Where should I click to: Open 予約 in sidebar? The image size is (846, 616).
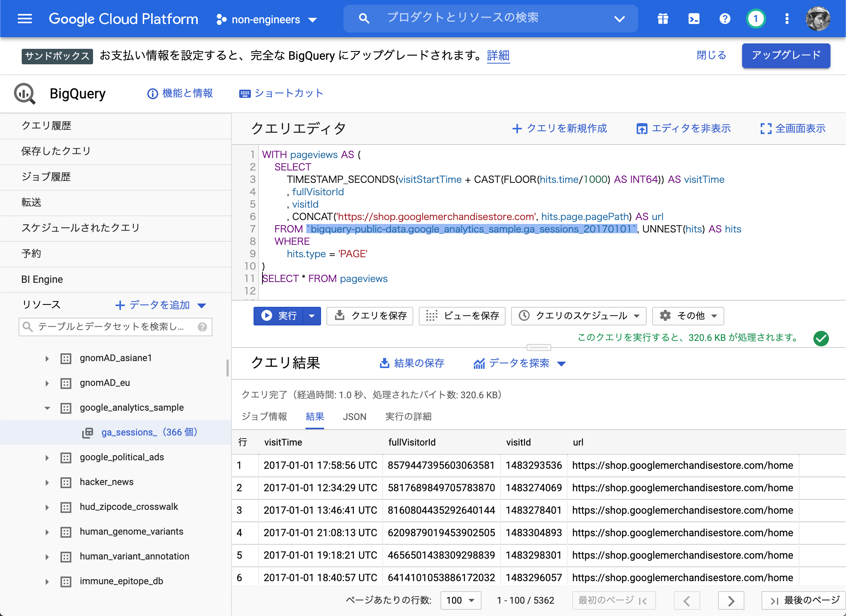116,254
